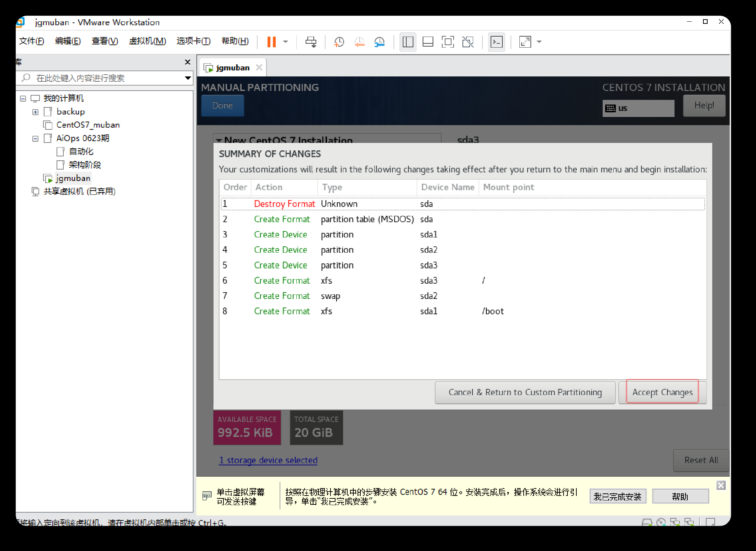Select the 架构阶段 item in the tree
This screenshot has width=756, height=551.
click(x=85, y=165)
